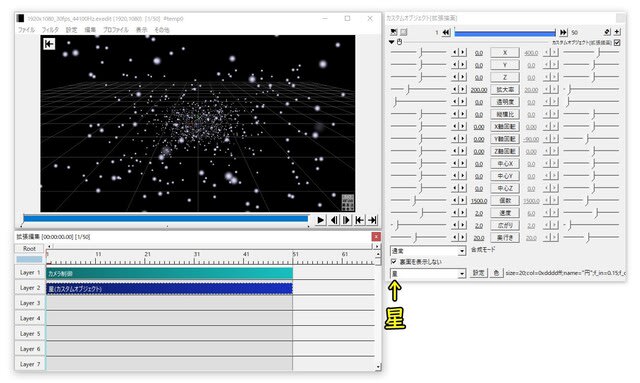This screenshot has height=383, width=640.
Task: Open the 表示 menu
Action: [141, 30]
